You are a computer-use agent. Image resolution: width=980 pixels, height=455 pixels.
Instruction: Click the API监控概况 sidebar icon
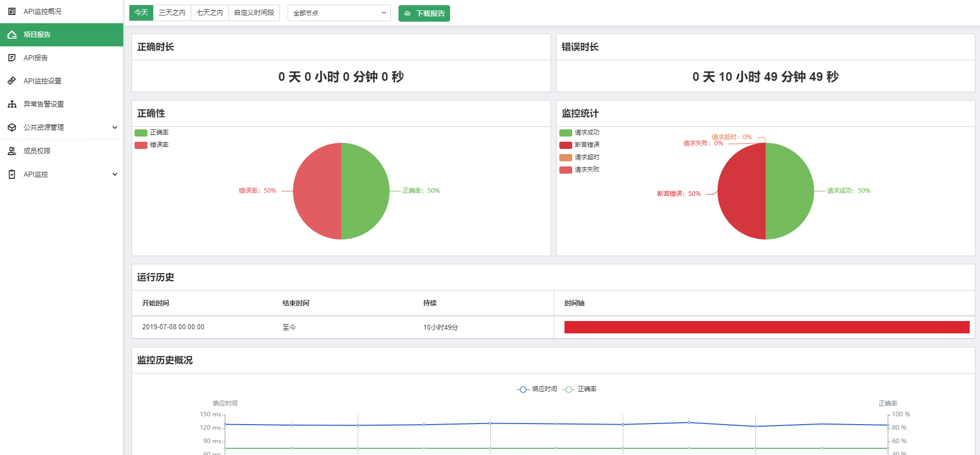point(12,11)
